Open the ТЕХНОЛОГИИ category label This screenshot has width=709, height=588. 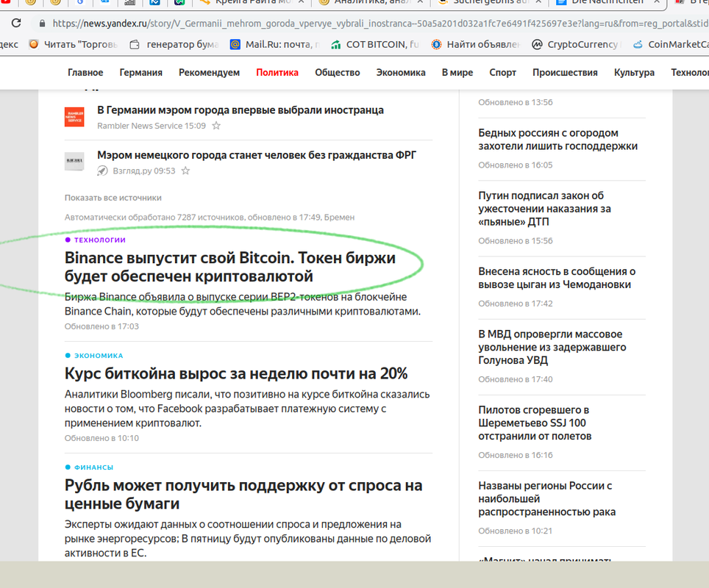100,240
